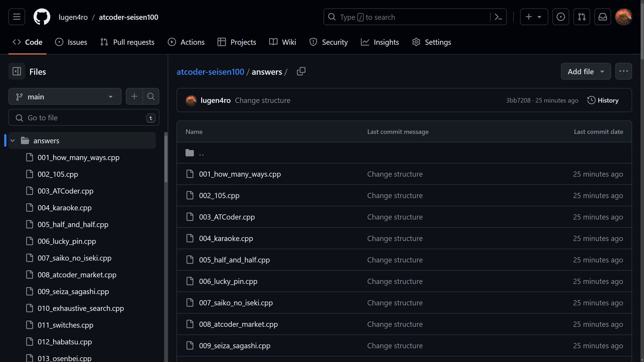Screen dimensions: 644x362
Task: Open 012_habatsu.cpp in the file tree
Action: [x=65, y=342]
